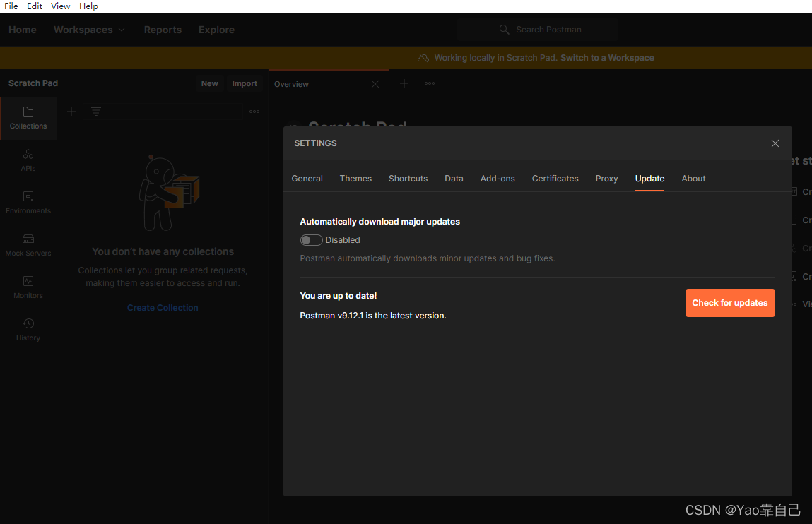
Task: Open the View menu
Action: click(60, 6)
